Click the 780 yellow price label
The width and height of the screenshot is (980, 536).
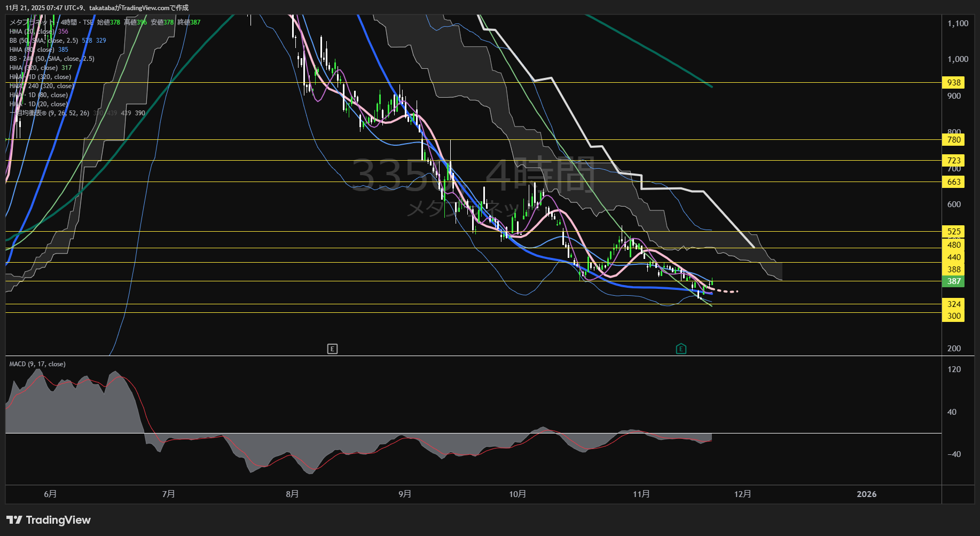pos(953,140)
